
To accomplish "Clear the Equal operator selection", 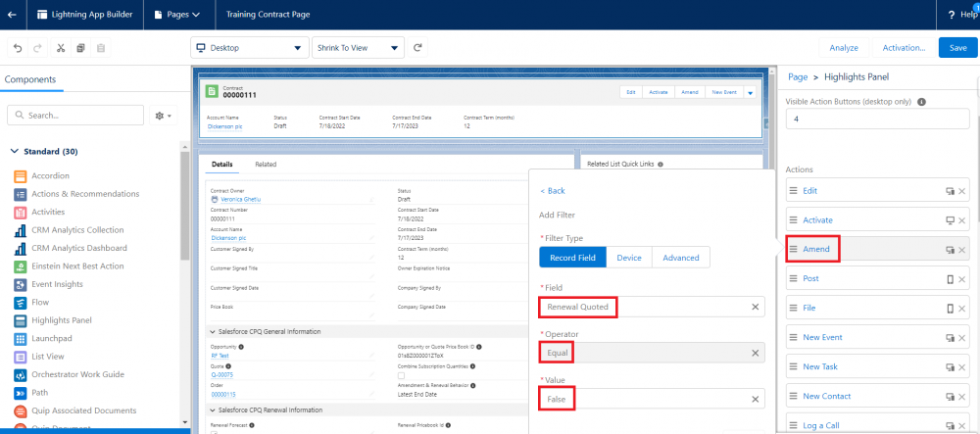I will coord(755,353).
